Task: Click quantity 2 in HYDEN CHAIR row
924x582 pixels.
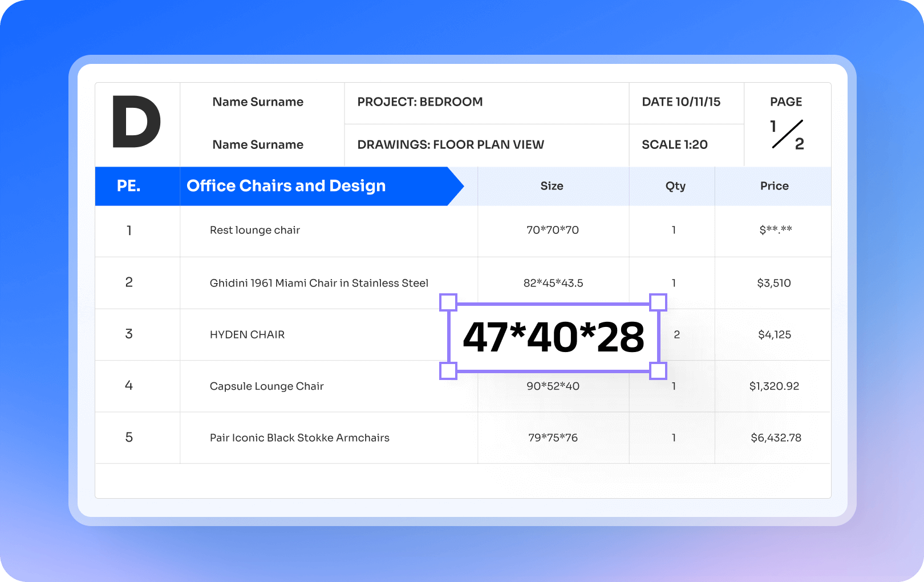Action: point(677,335)
